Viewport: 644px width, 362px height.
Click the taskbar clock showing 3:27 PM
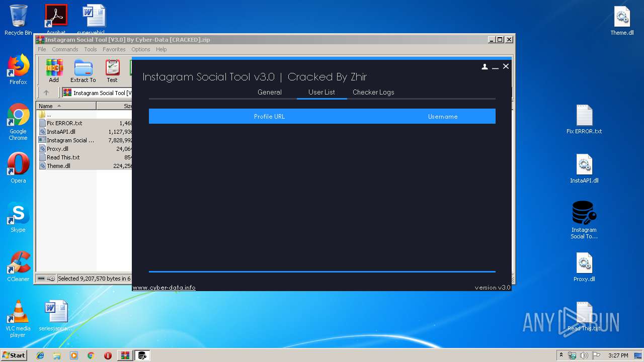tap(618, 355)
